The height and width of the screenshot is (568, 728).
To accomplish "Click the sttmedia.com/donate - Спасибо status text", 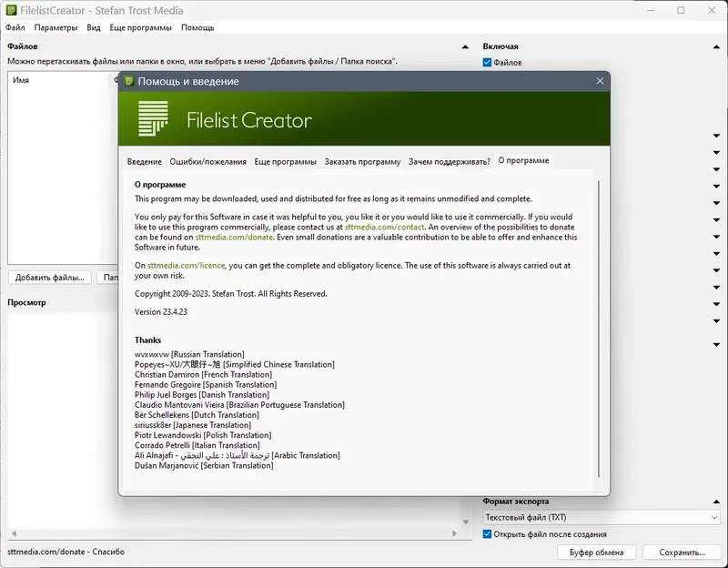I will pos(66,552).
